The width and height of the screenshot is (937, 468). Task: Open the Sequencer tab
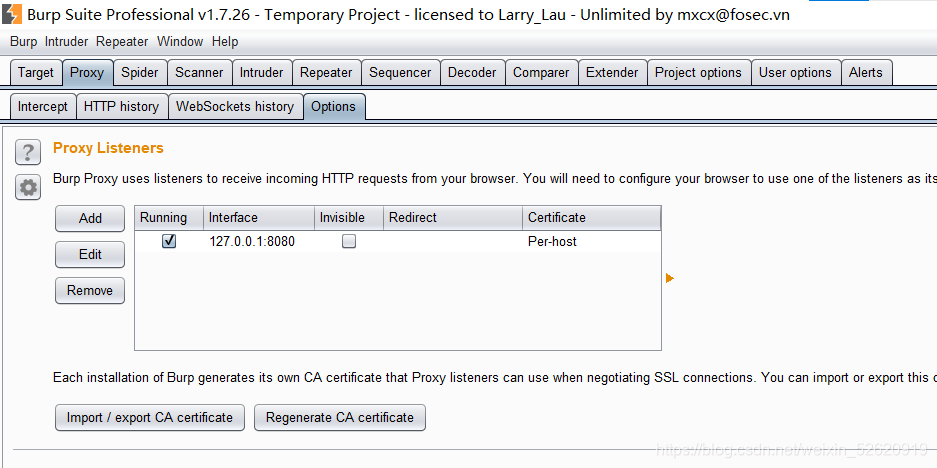(x=400, y=72)
